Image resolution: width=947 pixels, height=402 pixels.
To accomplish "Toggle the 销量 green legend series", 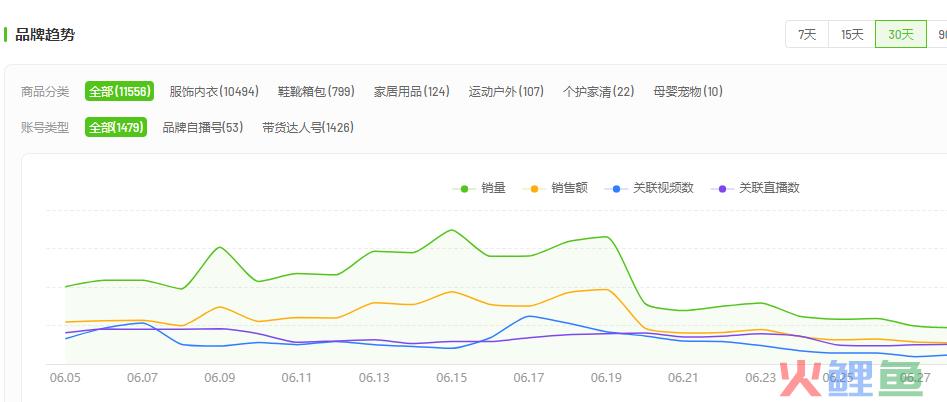I will (480, 188).
